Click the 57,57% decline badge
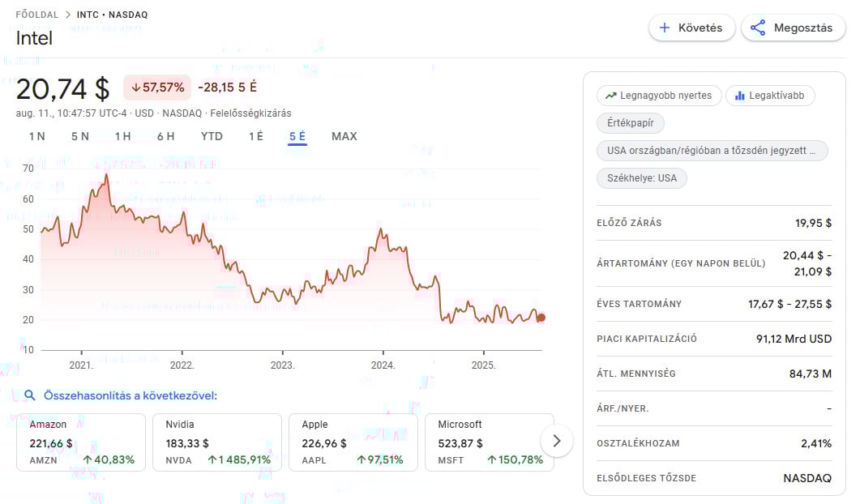 [x=157, y=88]
